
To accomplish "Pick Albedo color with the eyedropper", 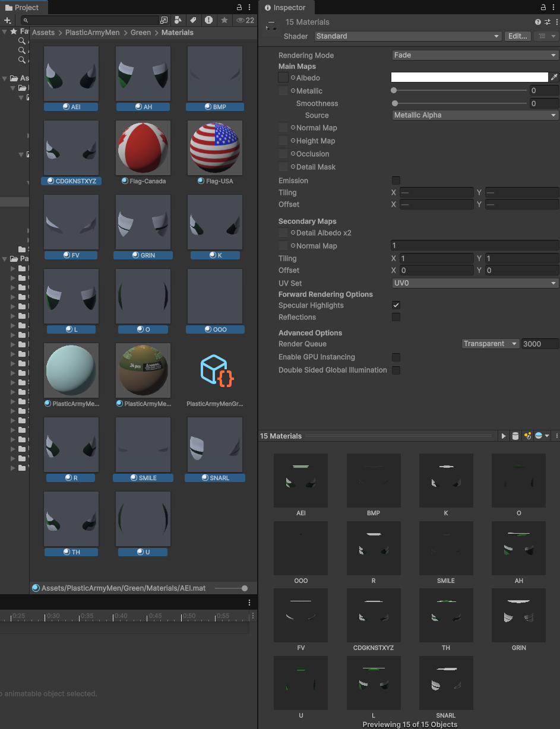I will [555, 78].
